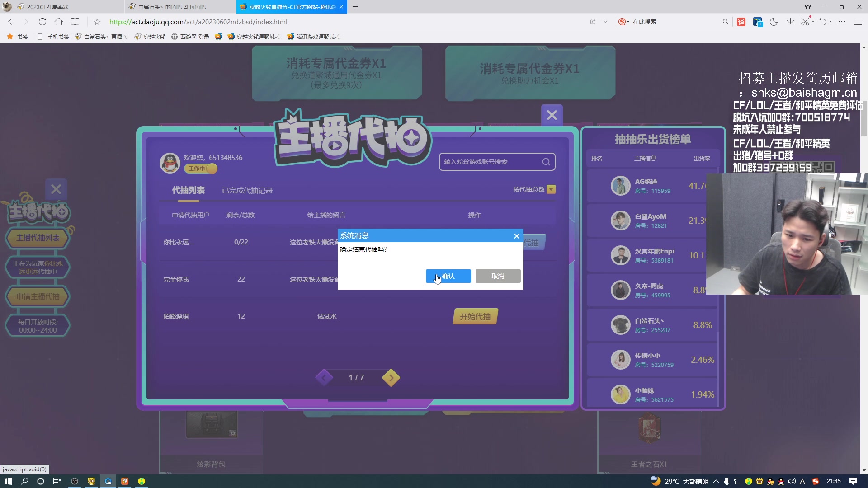This screenshot has height=488, width=868.
Task: Toggle night mode moon icon
Action: pos(774,22)
